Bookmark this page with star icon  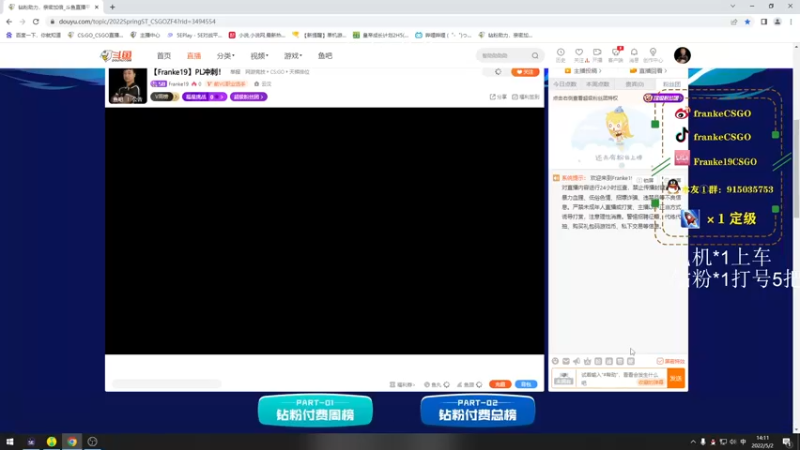pos(747,21)
